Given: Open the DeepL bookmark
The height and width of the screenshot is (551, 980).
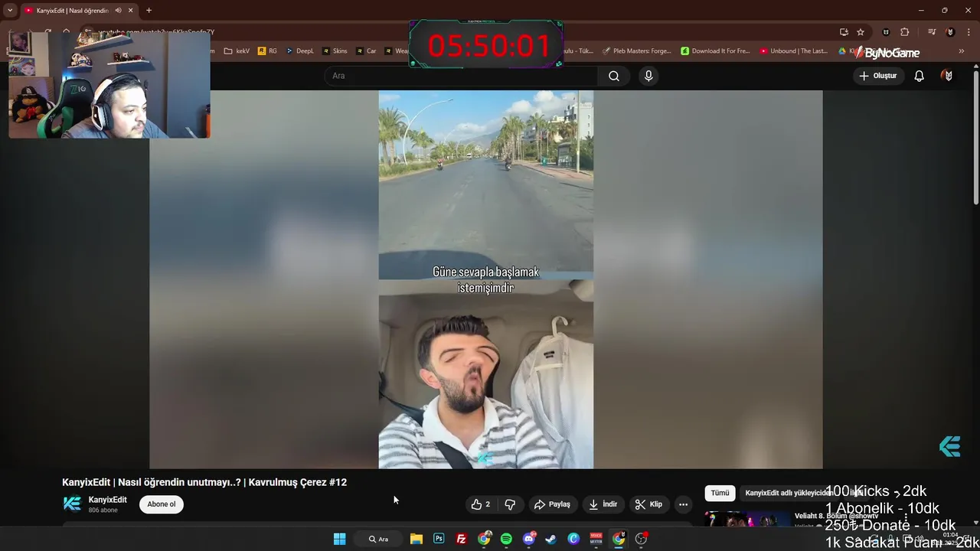Looking at the screenshot, I should tap(299, 51).
